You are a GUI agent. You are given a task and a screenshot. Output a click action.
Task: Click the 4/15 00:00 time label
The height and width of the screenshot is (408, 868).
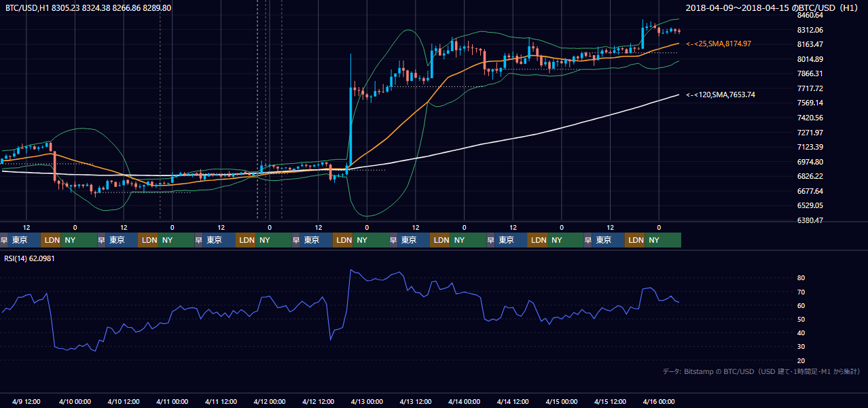[x=562, y=401]
